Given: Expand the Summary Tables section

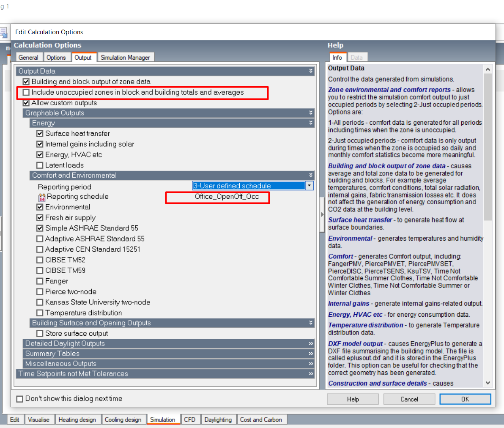Looking at the screenshot, I should coord(310,354).
